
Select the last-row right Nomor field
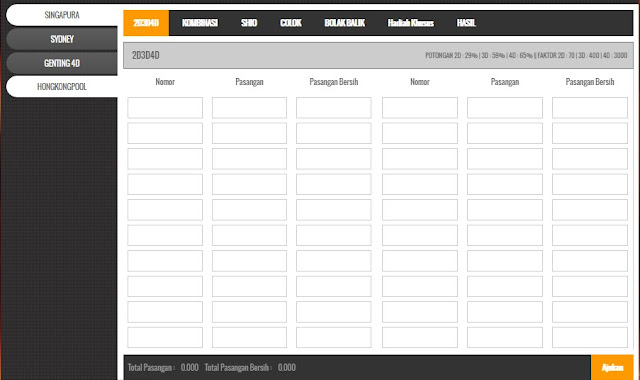click(x=420, y=338)
